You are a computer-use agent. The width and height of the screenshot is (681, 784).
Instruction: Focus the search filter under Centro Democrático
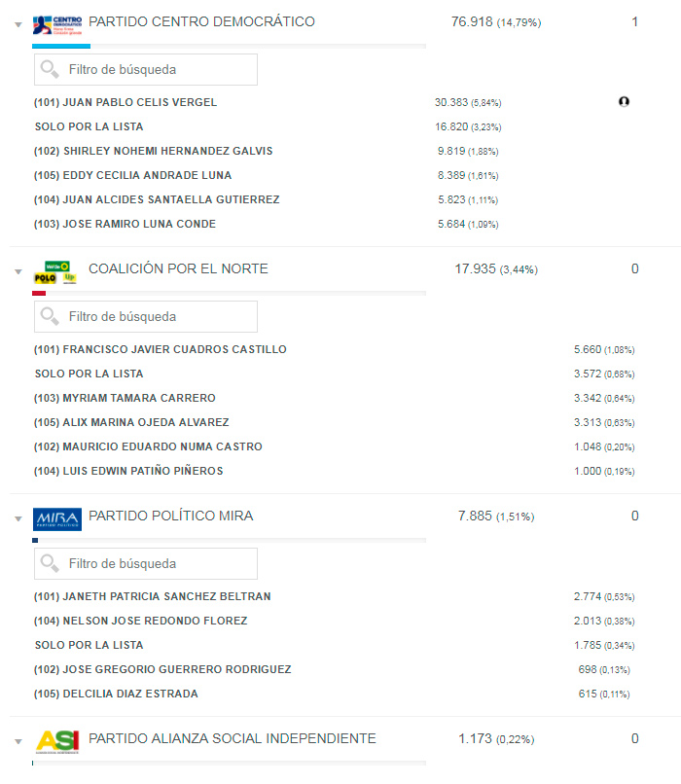pyautogui.click(x=156, y=70)
